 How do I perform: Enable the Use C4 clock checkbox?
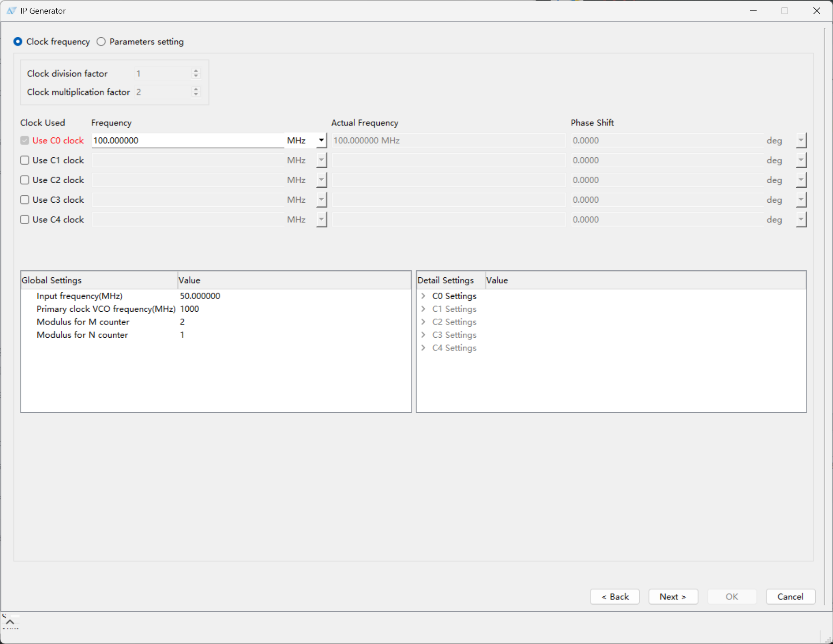pyautogui.click(x=25, y=220)
